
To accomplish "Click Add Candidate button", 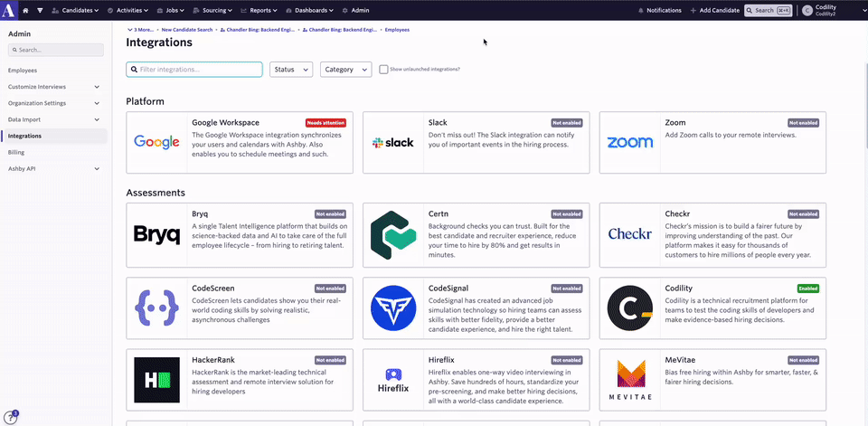I will coord(714,11).
